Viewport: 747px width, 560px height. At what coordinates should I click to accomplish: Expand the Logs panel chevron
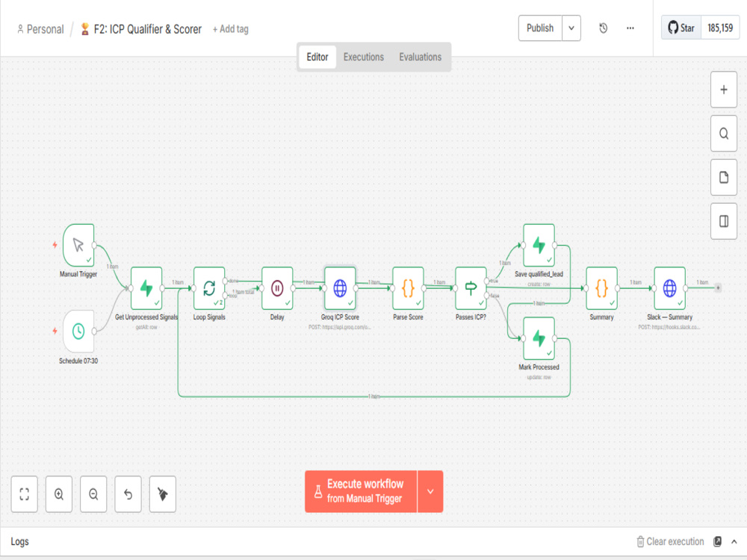click(x=734, y=541)
